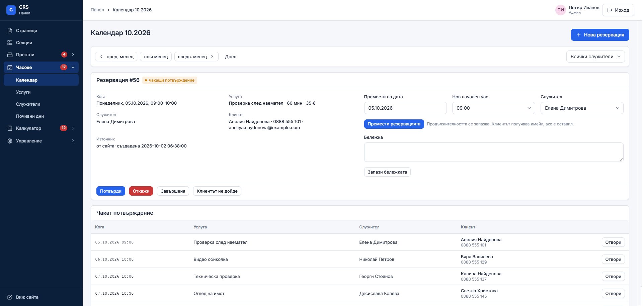
Task: Click the red 17 badge on Часове
Action: [x=64, y=67]
